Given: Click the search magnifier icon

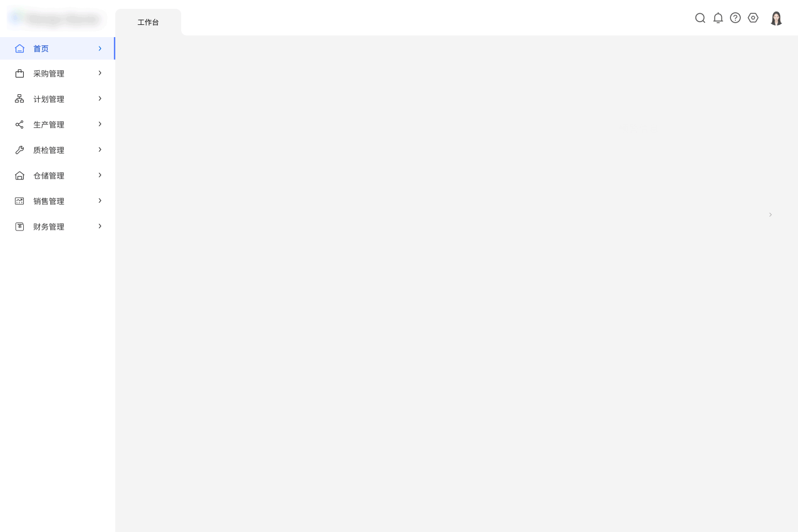Looking at the screenshot, I should click(700, 18).
